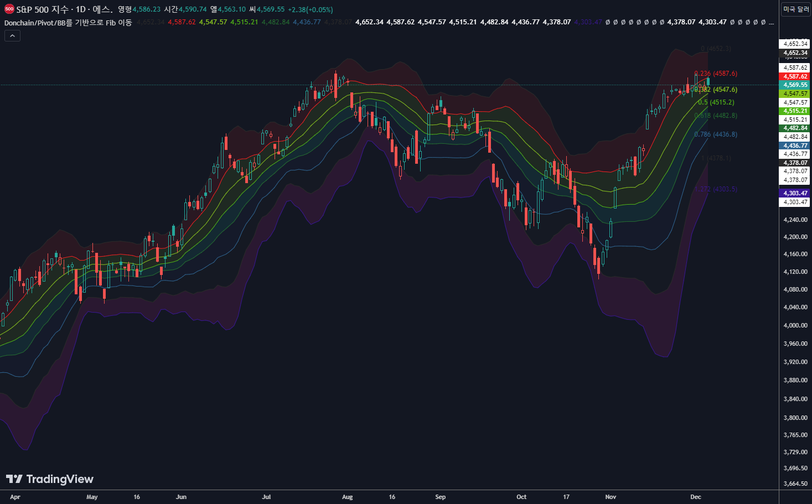Click the high value 4,590.74
The width and height of the screenshot is (812, 504).
coord(193,9)
